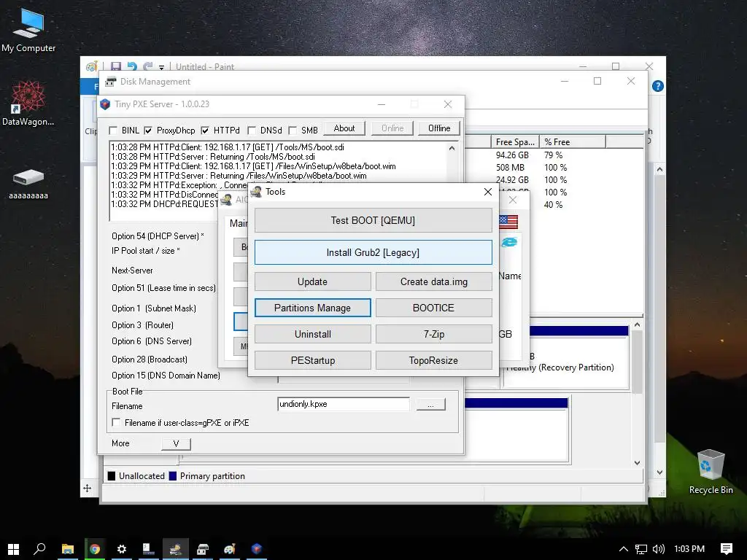Open the Main tab in the AIO Boot window
This screenshot has width=747, height=560.
[239, 223]
